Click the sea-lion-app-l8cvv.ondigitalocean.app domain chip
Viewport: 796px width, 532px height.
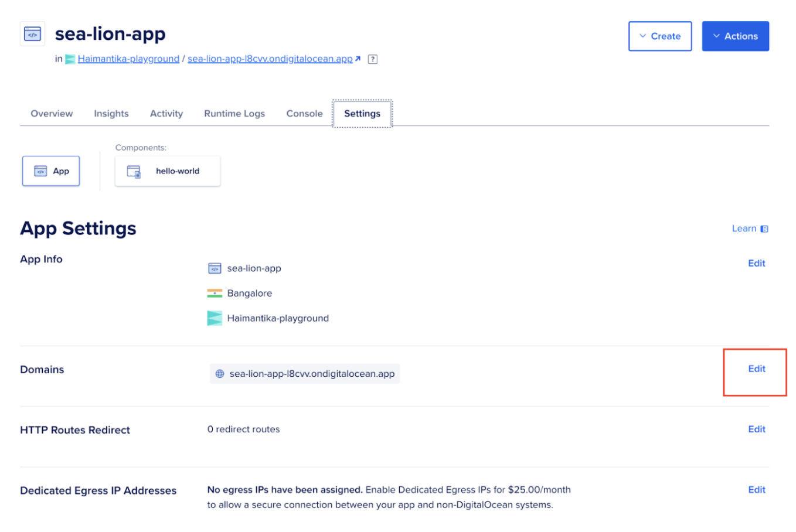click(x=305, y=374)
